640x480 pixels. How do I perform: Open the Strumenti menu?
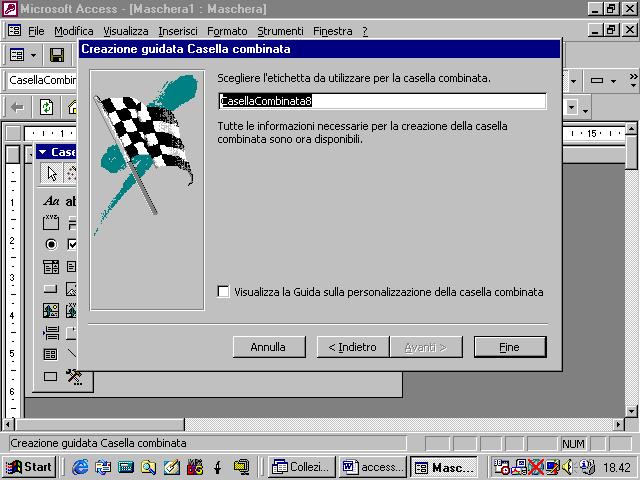coord(280,31)
